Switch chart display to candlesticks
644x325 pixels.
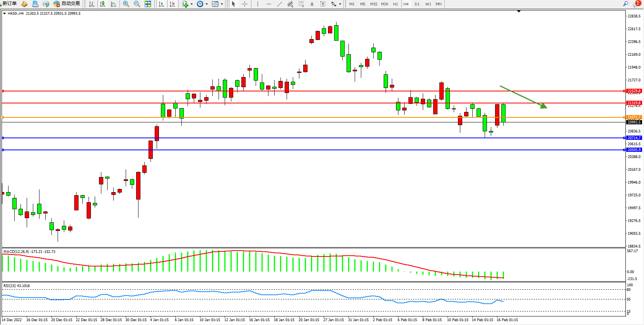coord(102,4)
